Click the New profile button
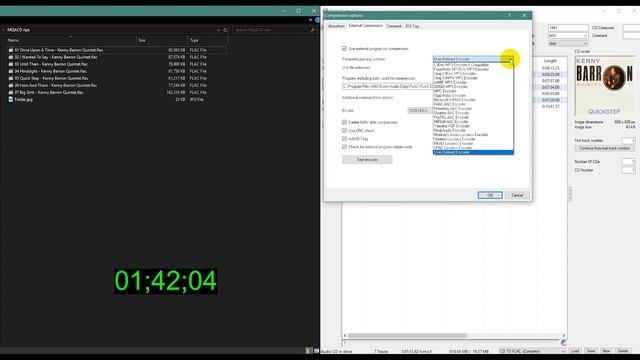 click(x=606, y=351)
